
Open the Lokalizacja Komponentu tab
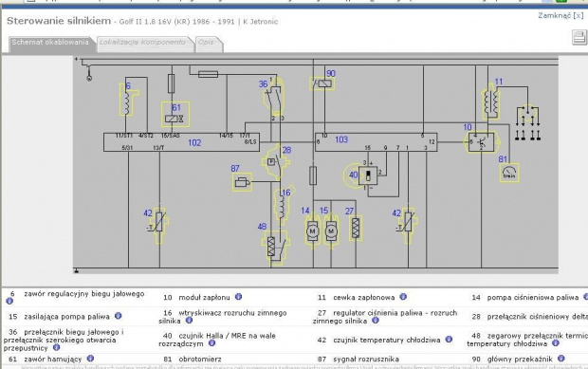(142, 43)
